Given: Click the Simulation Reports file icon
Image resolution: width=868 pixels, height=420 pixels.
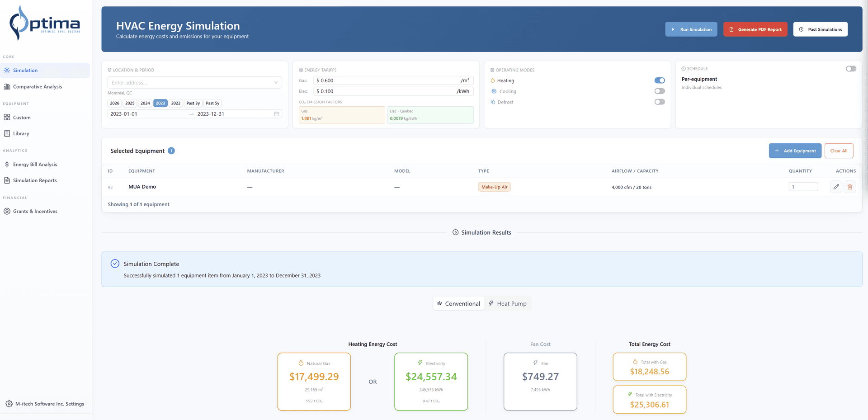Looking at the screenshot, I should click(7, 180).
